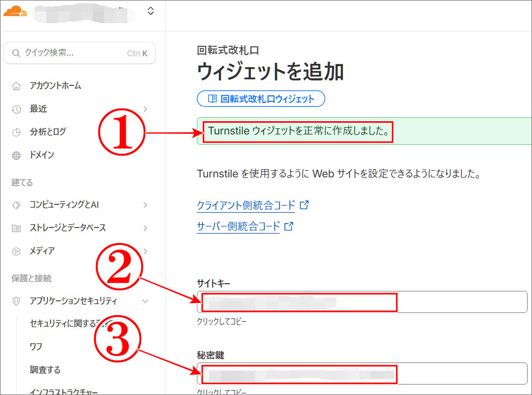This screenshot has height=395, width=532.
Task: Open the account switcher chevron at top
Action: point(151,10)
